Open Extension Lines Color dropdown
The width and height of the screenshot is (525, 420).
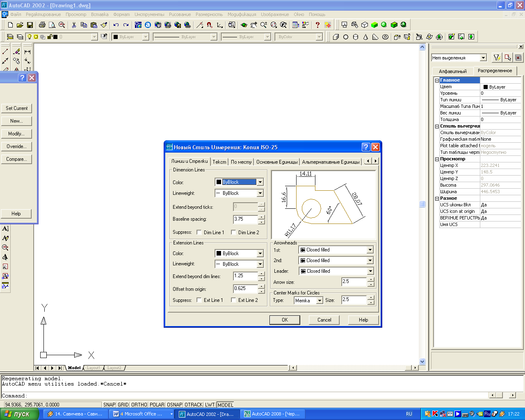click(260, 253)
